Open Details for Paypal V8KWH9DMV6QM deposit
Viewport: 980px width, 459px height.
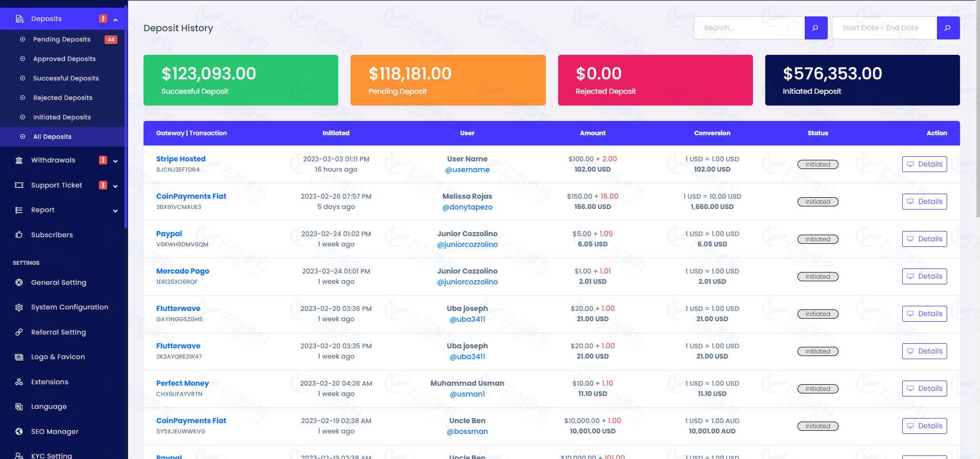pos(924,239)
